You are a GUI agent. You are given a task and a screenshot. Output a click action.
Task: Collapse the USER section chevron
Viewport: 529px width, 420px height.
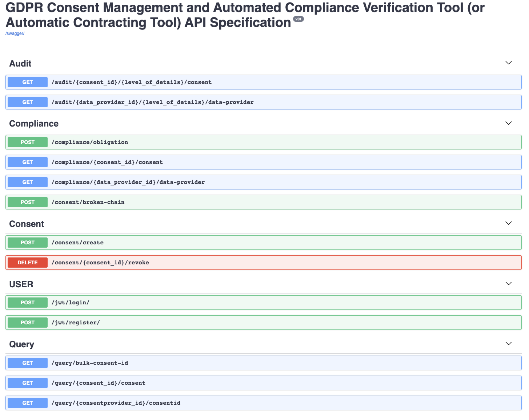tap(509, 284)
